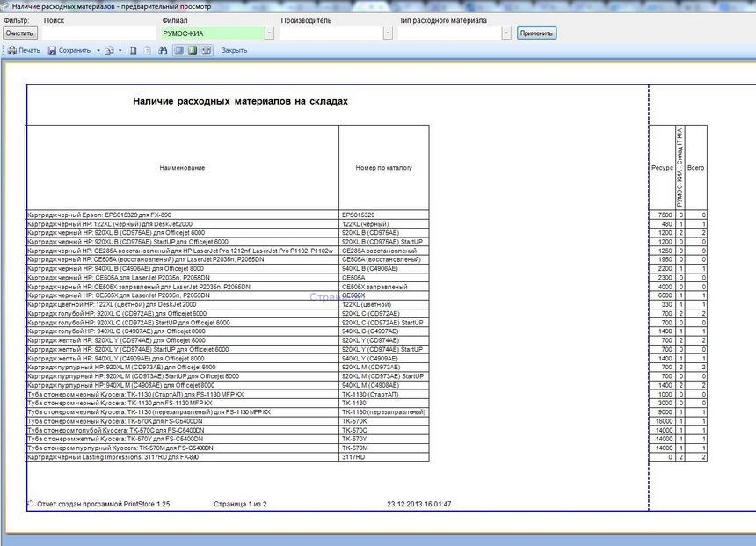This screenshot has width=756, height=546.
Task: Click the Печать printer icon
Action: [x=12, y=50]
